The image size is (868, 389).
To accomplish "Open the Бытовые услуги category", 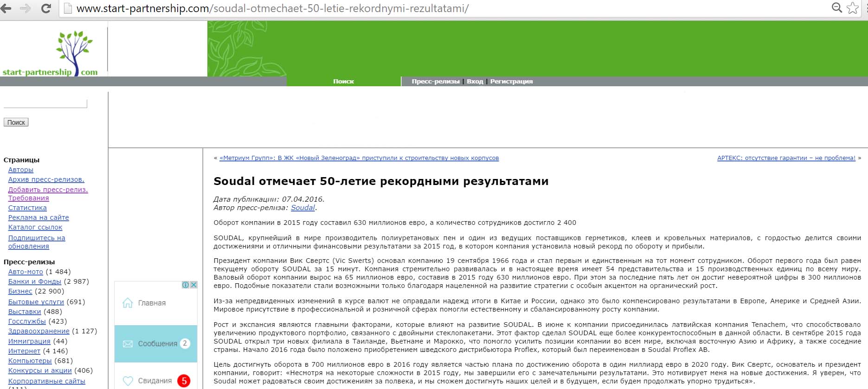I will 36,302.
